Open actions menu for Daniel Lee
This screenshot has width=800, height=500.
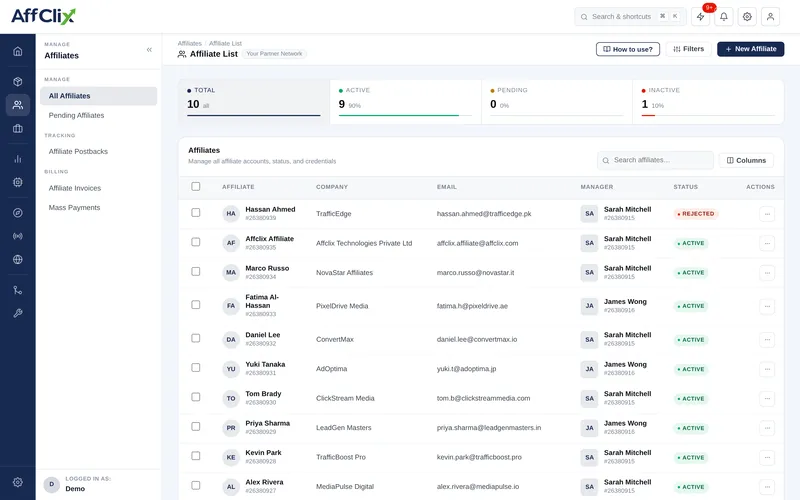point(767,340)
